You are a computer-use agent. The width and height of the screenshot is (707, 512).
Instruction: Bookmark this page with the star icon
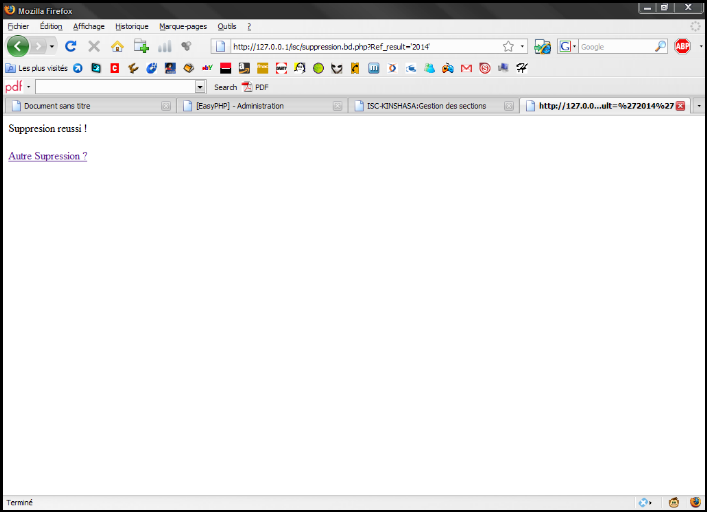[x=508, y=46]
